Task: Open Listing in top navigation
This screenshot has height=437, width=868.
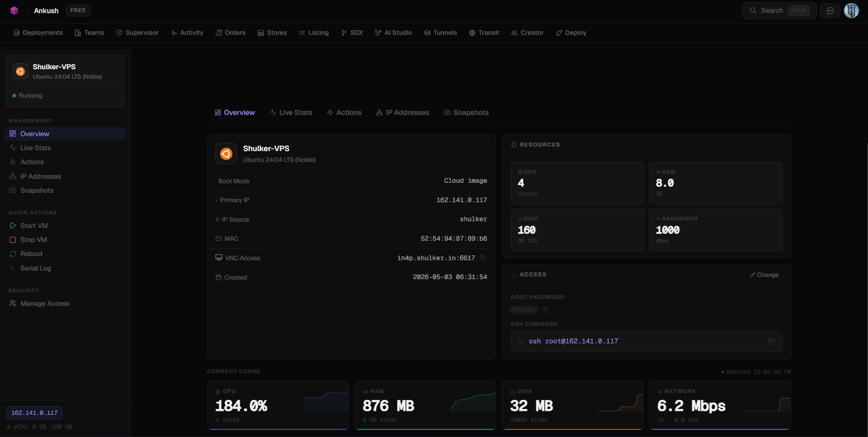Action: pyautogui.click(x=314, y=33)
